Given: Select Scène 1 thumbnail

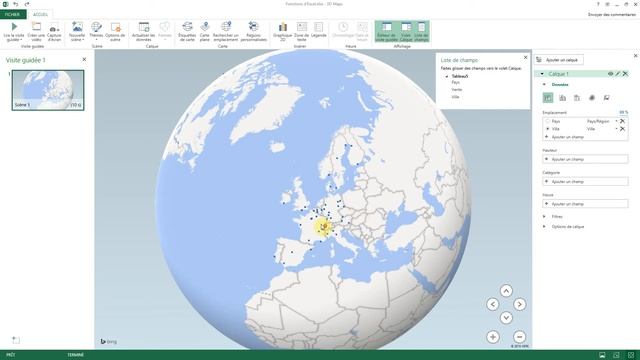Looking at the screenshot, I should [48, 90].
